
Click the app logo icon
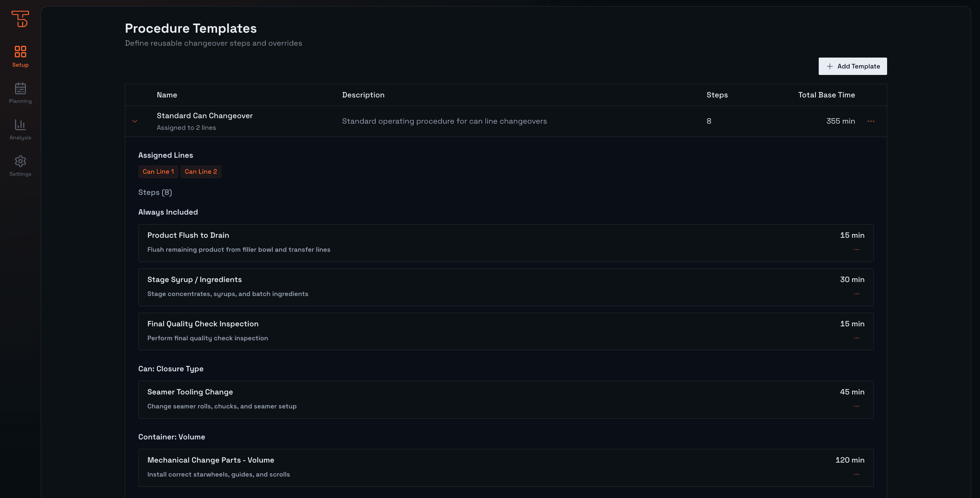(x=20, y=19)
